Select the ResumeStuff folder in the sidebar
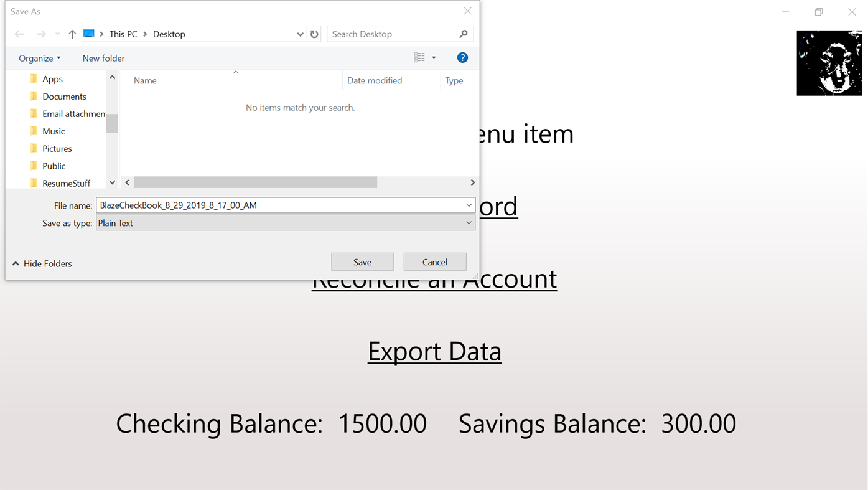The image size is (868, 490). point(66,183)
